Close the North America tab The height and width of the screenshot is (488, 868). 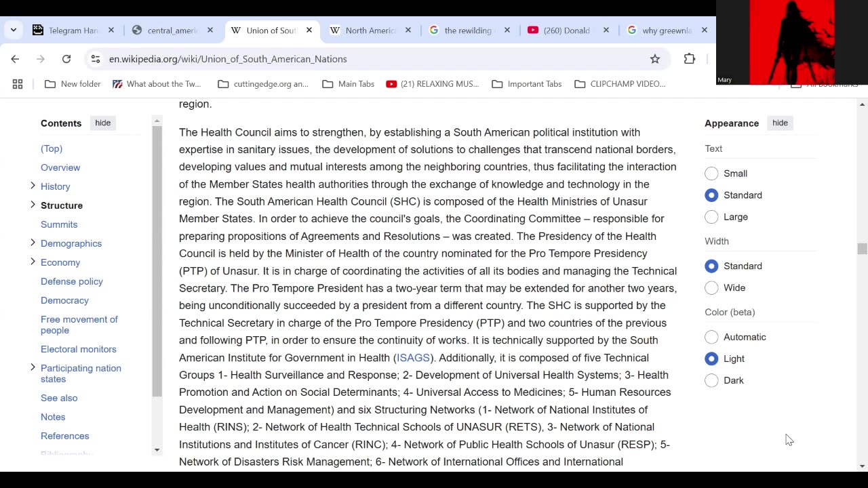408,30
